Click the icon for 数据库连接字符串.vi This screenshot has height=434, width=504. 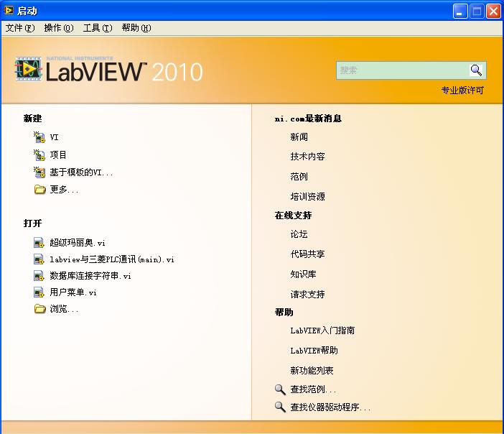click(39, 276)
